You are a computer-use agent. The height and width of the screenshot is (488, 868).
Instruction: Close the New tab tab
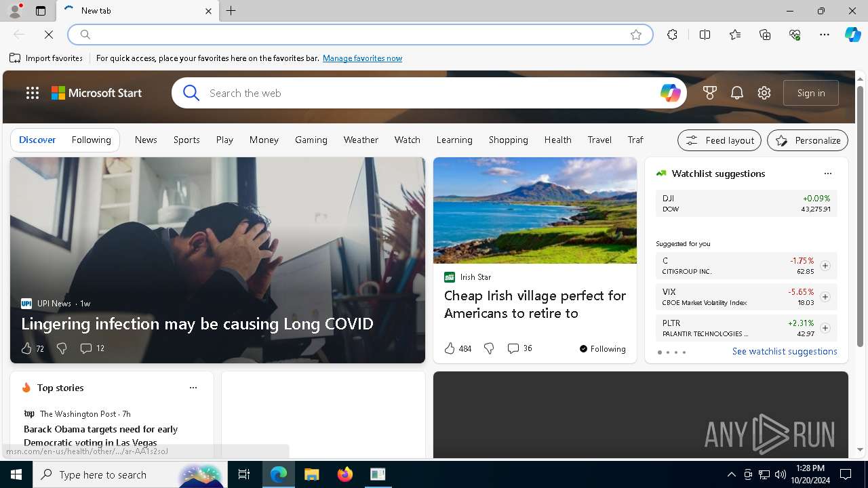208,11
